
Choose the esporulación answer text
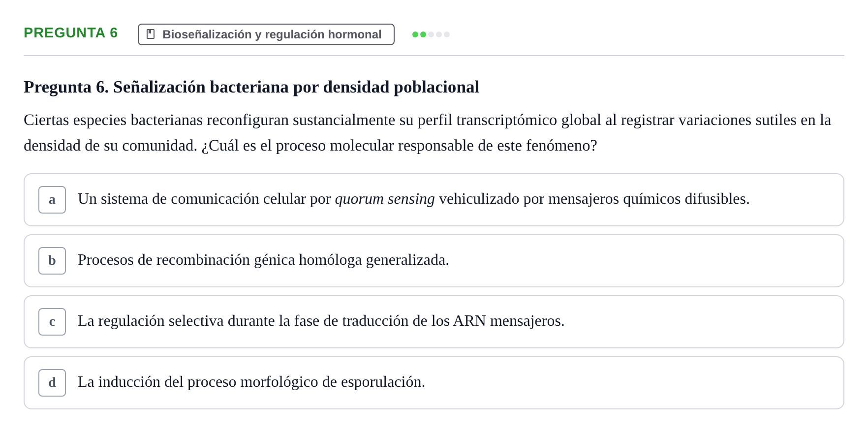point(251,382)
